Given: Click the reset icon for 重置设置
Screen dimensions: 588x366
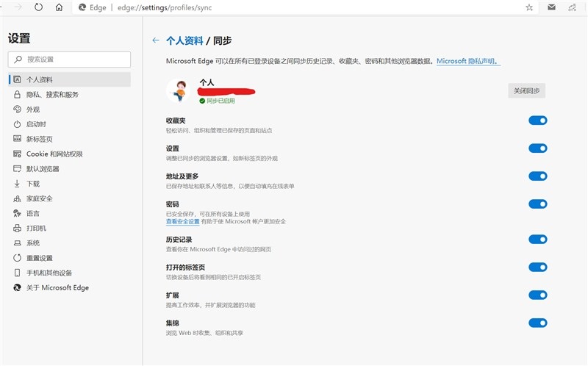Looking at the screenshot, I should (17, 258).
